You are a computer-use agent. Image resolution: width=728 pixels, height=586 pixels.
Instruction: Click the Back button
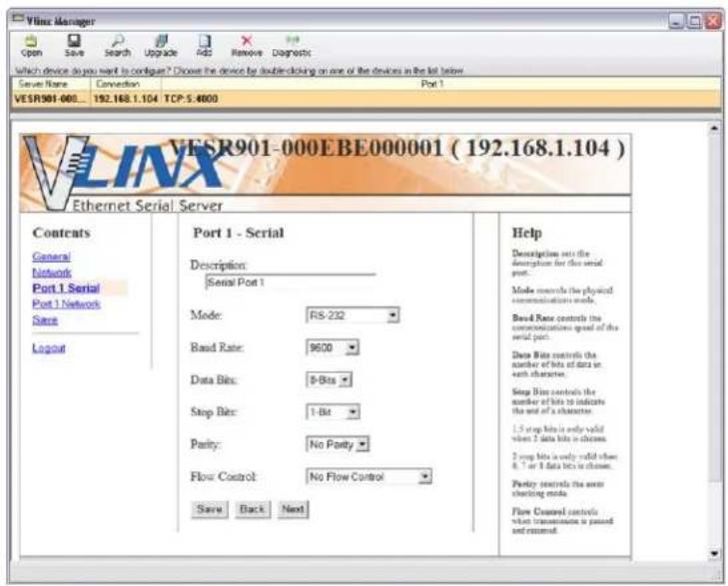point(252,509)
